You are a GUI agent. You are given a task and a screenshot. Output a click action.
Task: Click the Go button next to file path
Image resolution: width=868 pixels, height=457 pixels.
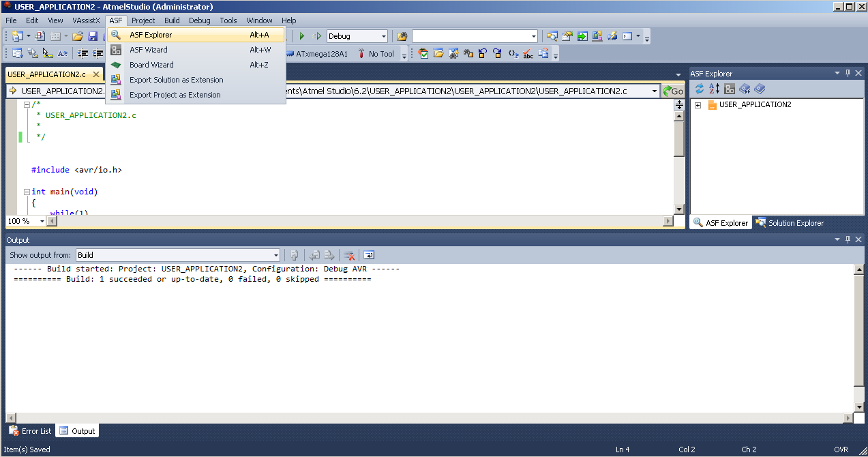[x=673, y=91]
